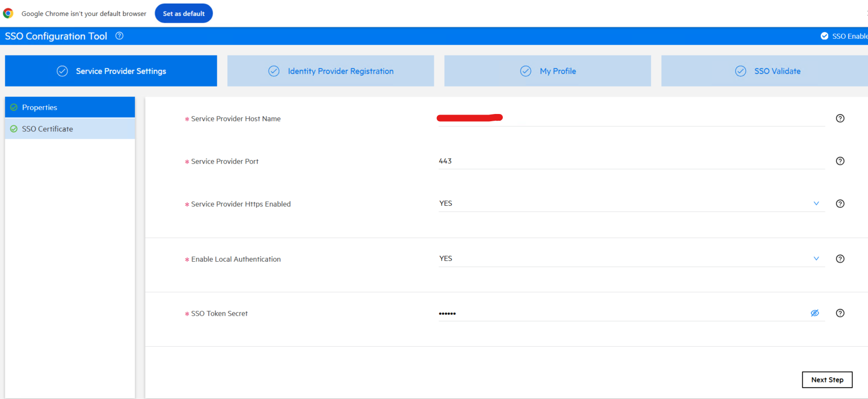Screen dimensions: 868x399
Task: Click the Service Provider Host Name field
Action: 631,118
